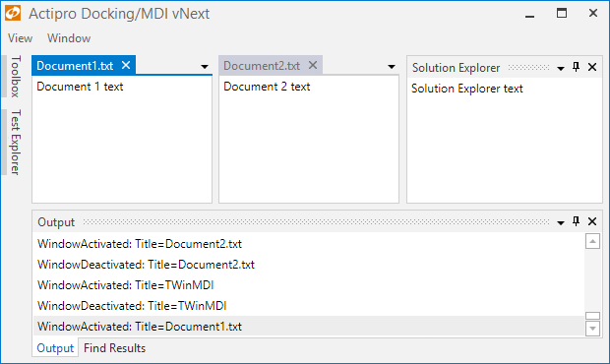The width and height of the screenshot is (610, 364).
Task: Close the Output tool window
Action: coord(592,221)
